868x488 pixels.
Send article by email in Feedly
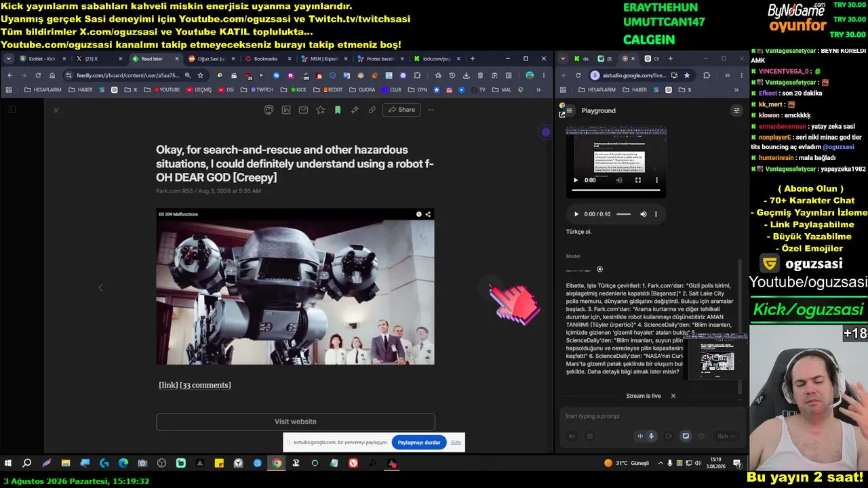pyautogui.click(x=303, y=110)
